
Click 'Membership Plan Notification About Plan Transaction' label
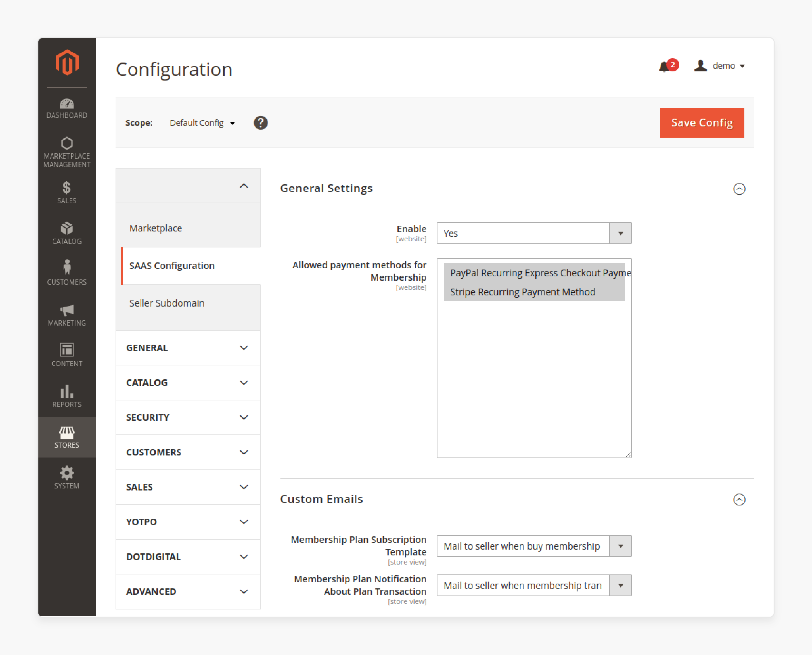[x=360, y=585]
